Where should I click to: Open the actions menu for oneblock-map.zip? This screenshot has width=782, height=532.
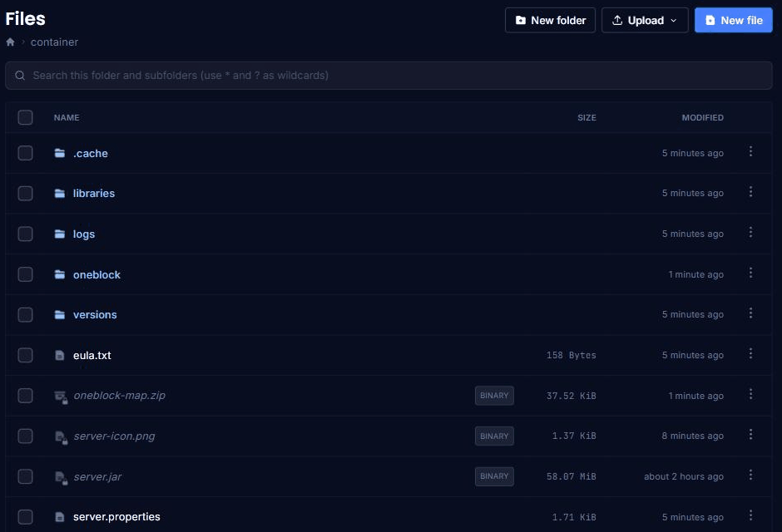pyautogui.click(x=750, y=394)
